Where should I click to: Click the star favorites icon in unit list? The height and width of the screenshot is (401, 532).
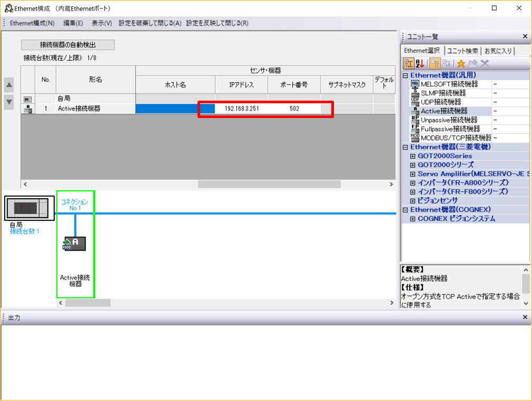(461, 63)
